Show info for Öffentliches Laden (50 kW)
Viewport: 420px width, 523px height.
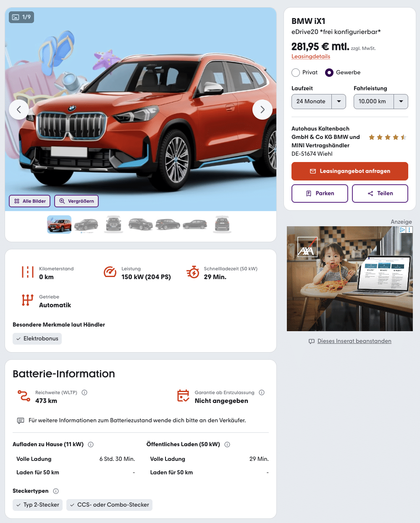[x=227, y=445]
